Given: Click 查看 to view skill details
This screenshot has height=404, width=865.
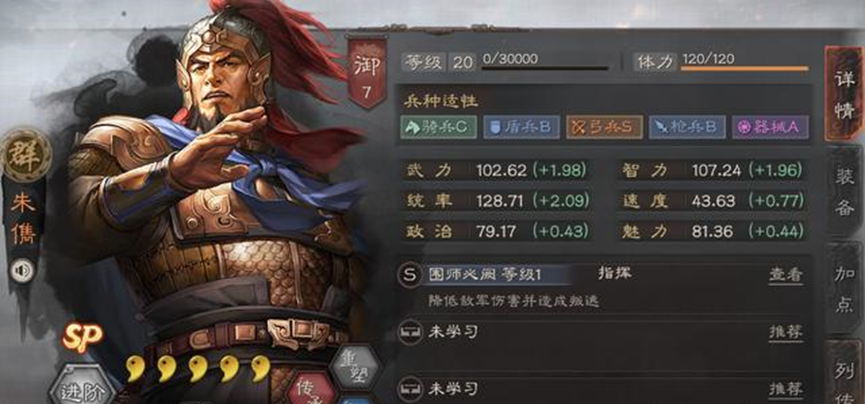Looking at the screenshot, I should pos(786,275).
